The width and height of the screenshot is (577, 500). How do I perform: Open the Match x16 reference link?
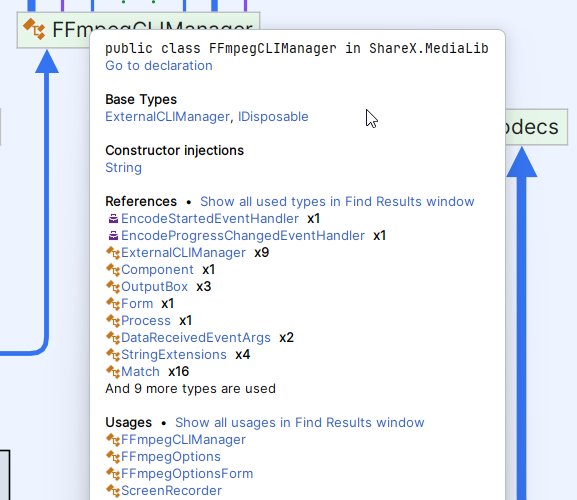click(x=140, y=372)
